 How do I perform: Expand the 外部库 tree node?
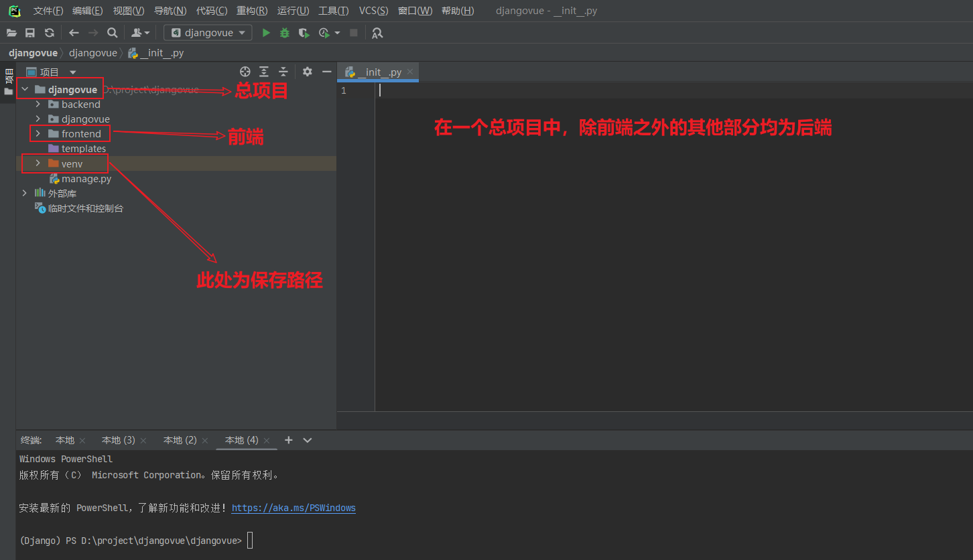click(x=24, y=193)
